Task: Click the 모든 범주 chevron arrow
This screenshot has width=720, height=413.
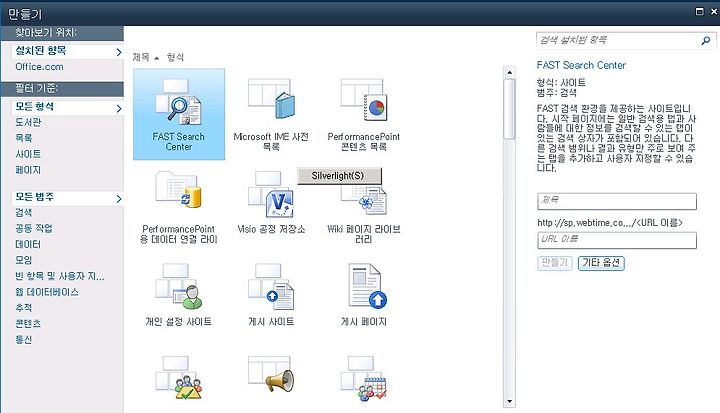Action: click(119, 199)
